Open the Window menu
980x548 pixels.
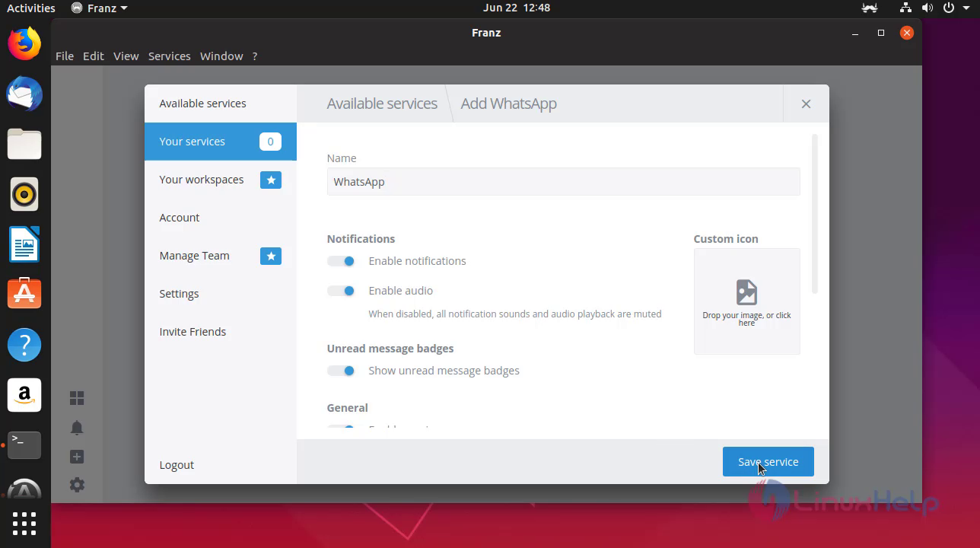[221, 56]
